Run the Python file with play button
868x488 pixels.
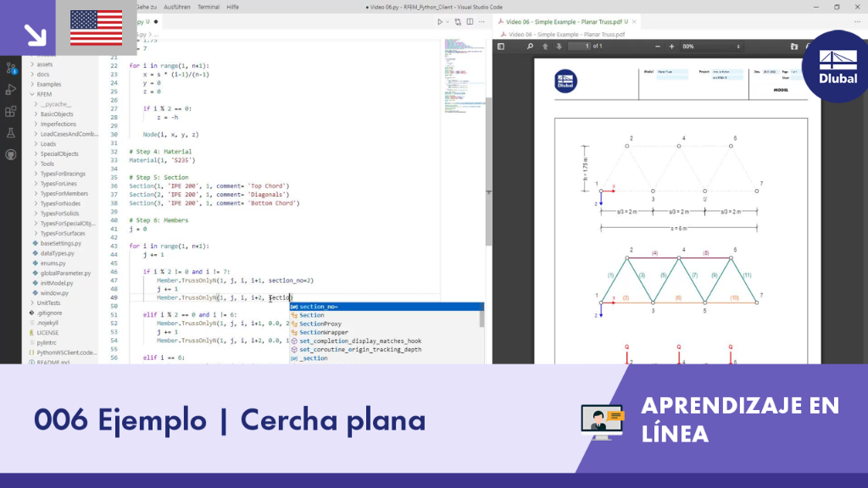tap(440, 21)
